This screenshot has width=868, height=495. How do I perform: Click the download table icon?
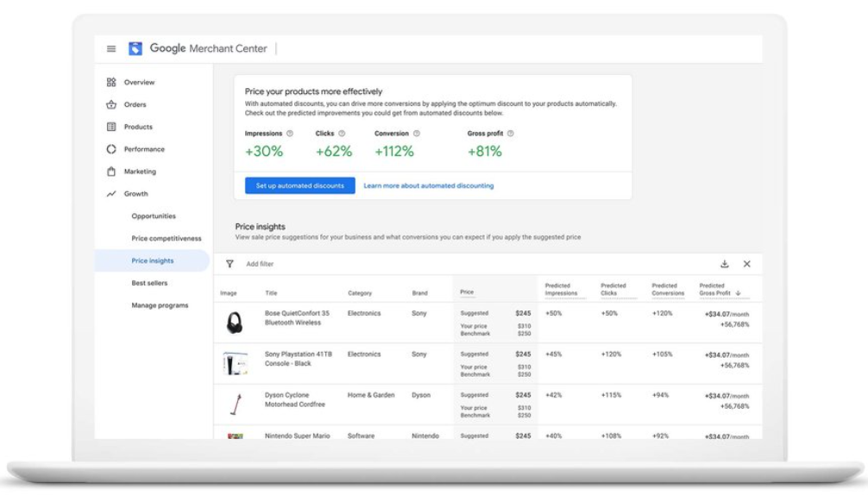coord(725,264)
